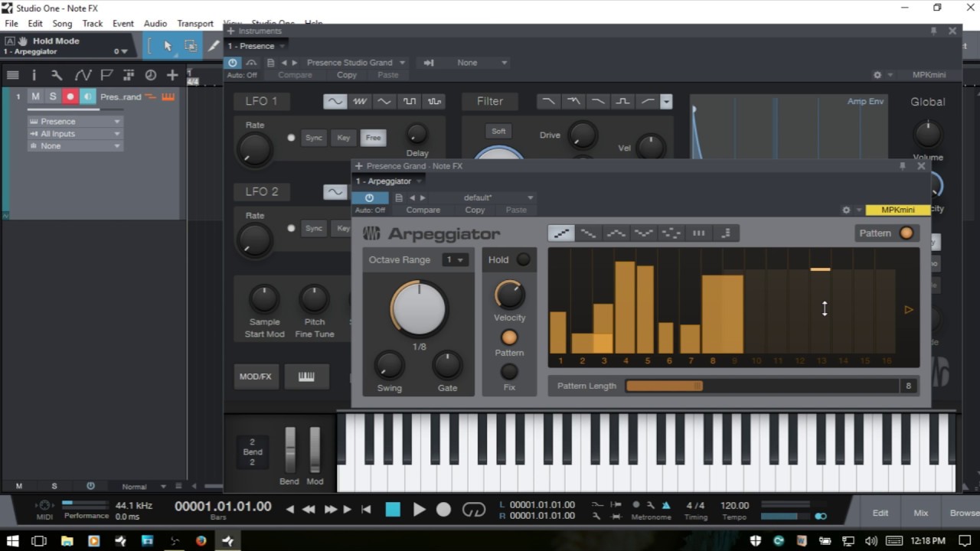Open the track inspector info icon
980x551 pixels.
(x=34, y=75)
